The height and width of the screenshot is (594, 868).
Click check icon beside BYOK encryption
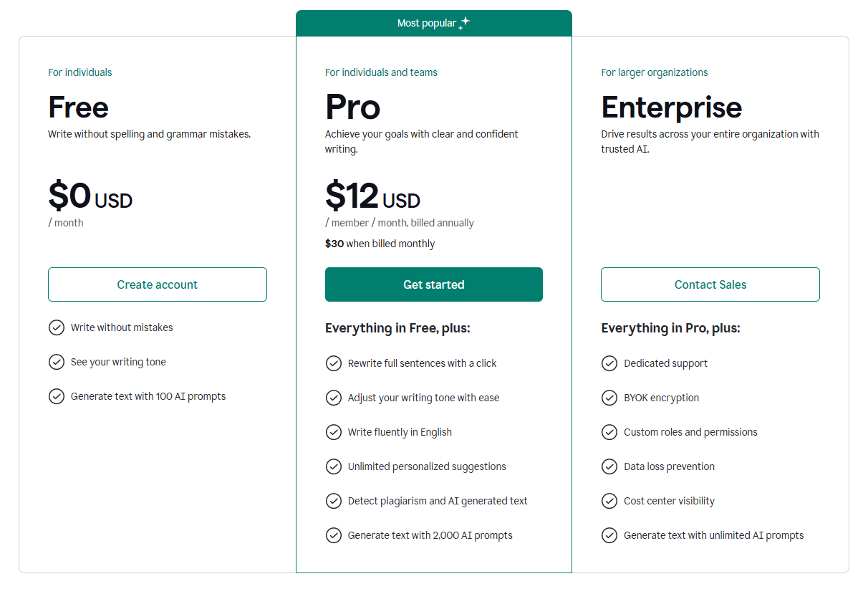[x=609, y=398]
